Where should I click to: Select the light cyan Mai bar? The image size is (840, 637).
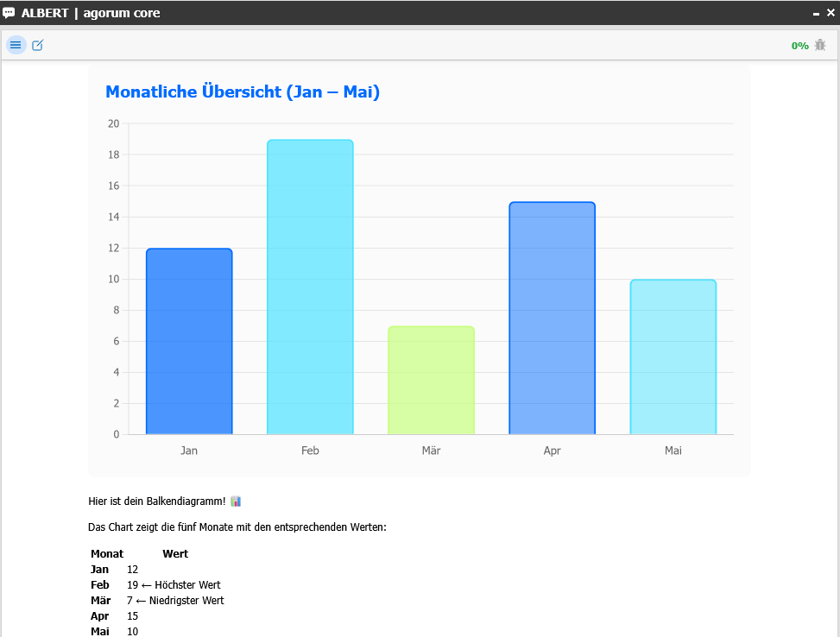tap(673, 357)
